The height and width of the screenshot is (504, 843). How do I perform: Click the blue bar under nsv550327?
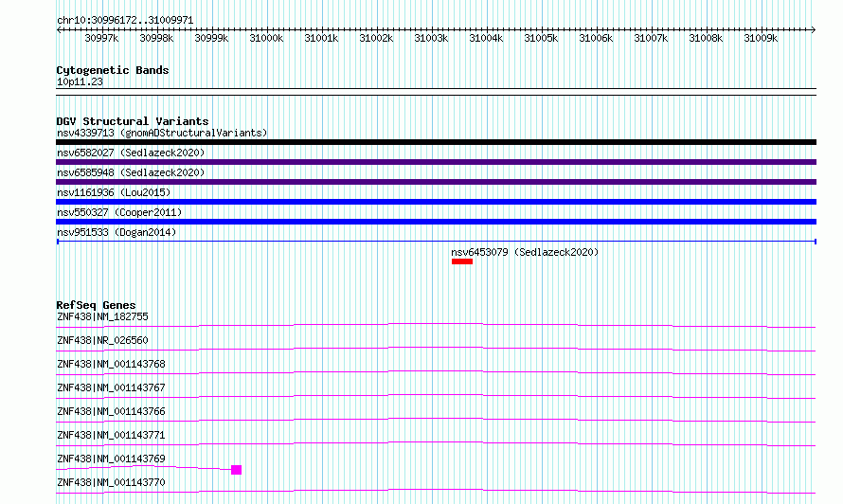436,222
